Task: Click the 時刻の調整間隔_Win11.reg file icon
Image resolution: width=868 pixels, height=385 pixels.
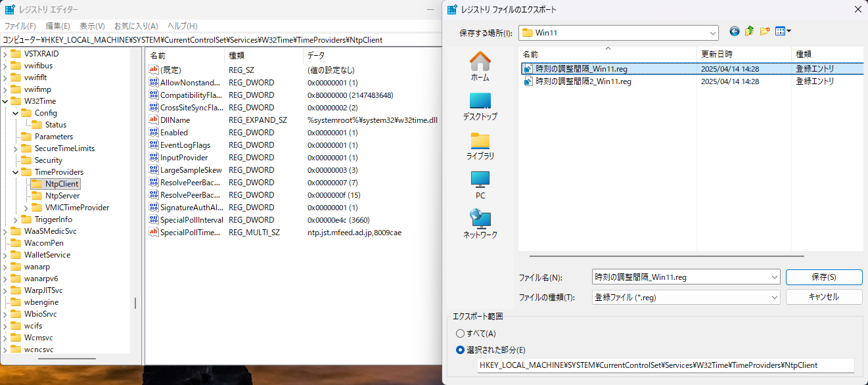Action: [528, 68]
